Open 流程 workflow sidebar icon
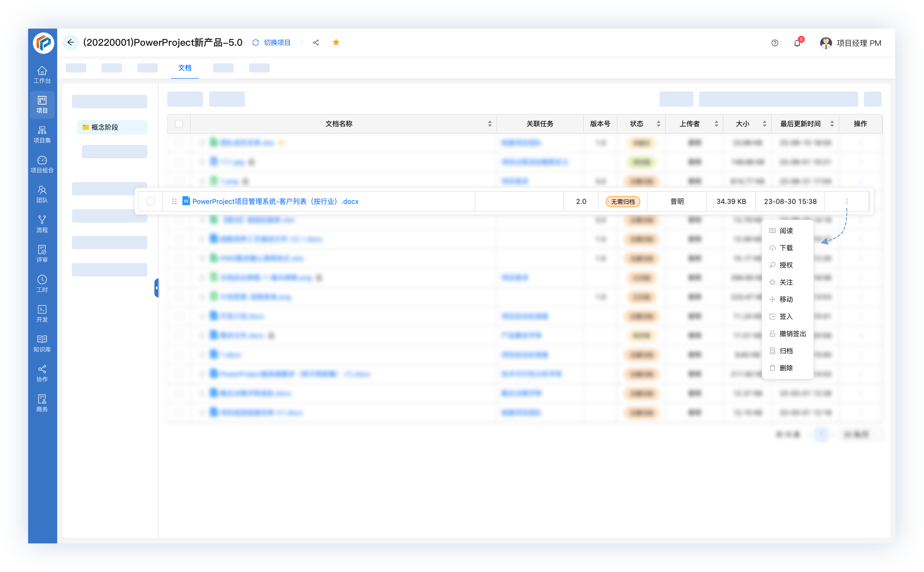Screen dimensions: 924x572 (x=42, y=224)
